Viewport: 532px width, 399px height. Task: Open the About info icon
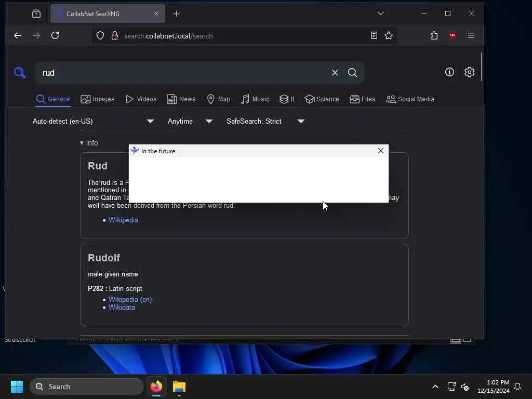[449, 72]
